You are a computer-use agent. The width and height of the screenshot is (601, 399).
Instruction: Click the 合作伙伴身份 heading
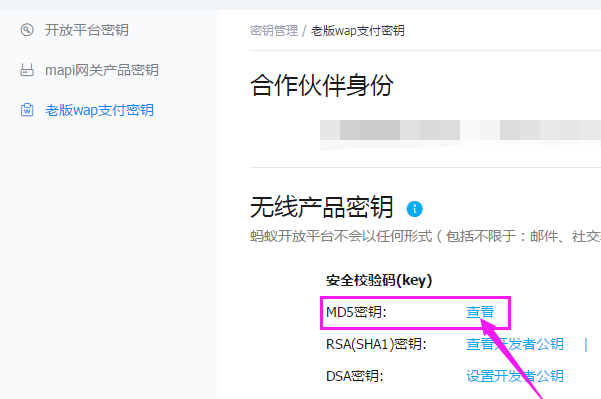pos(322,85)
